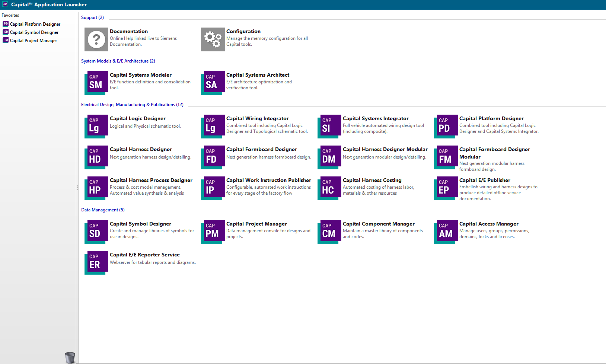Screen dimensions: 606x364
Task: Launch Capital Symbol Designer SD tile icon
Action: tap(96, 232)
